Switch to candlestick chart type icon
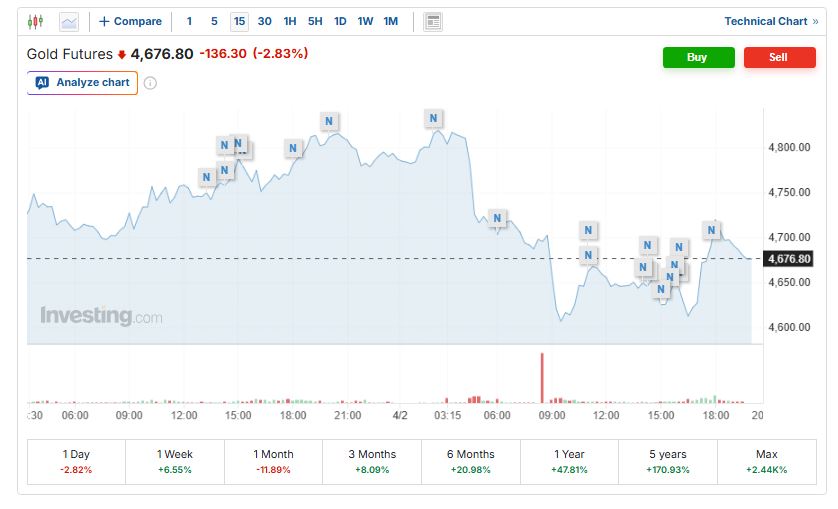Viewport: 838px width, 509px height. [35, 22]
